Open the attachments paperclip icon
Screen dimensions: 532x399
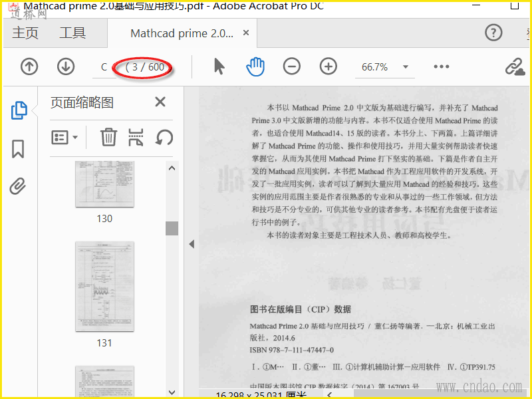click(x=18, y=186)
